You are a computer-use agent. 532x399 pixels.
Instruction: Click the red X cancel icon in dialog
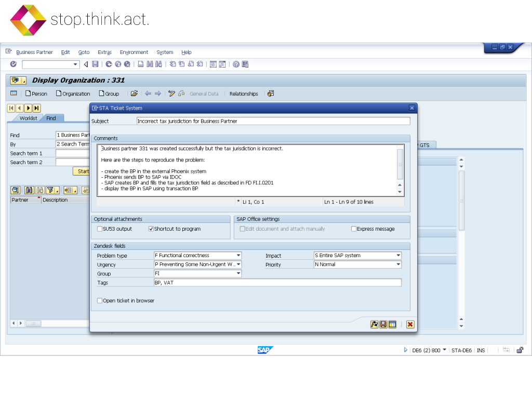pyautogui.click(x=410, y=324)
